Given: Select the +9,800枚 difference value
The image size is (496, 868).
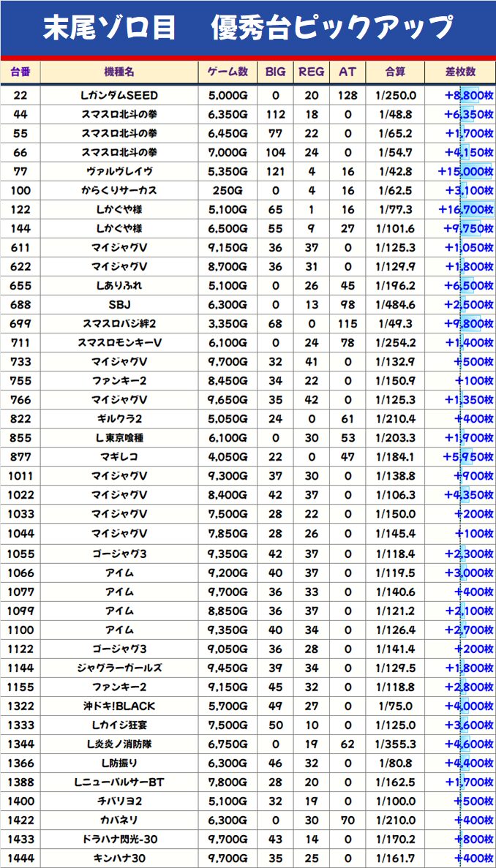Looking at the screenshot, I should click(x=468, y=324).
